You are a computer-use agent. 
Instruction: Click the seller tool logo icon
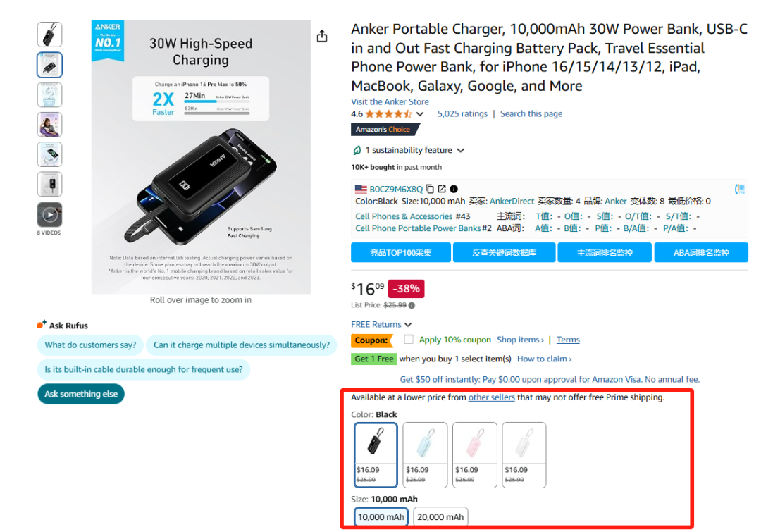click(x=740, y=189)
